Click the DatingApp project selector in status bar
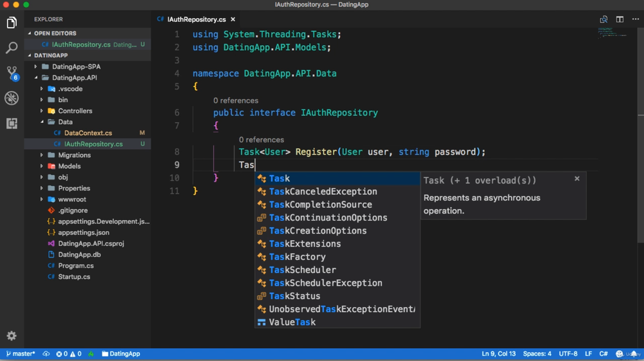 (121, 354)
